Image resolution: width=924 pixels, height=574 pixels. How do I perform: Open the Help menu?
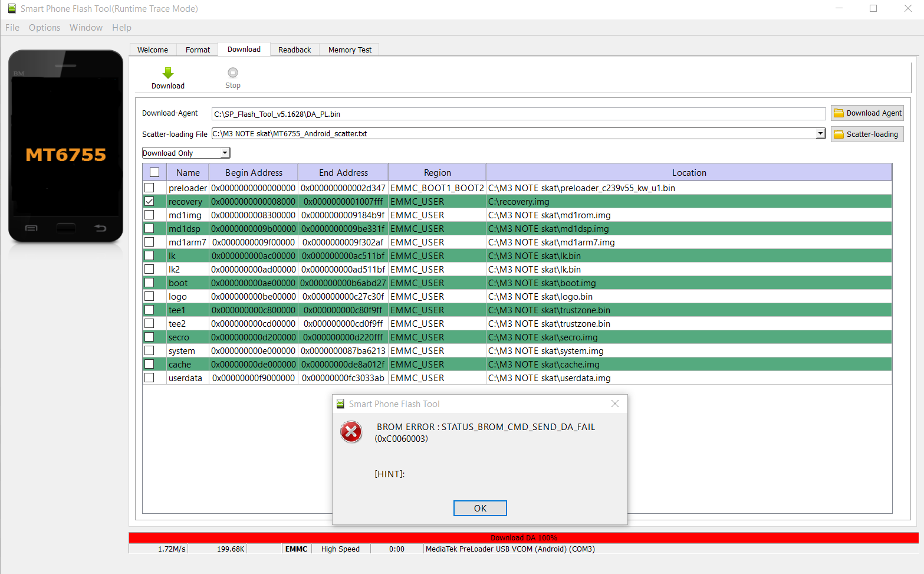[x=121, y=28]
